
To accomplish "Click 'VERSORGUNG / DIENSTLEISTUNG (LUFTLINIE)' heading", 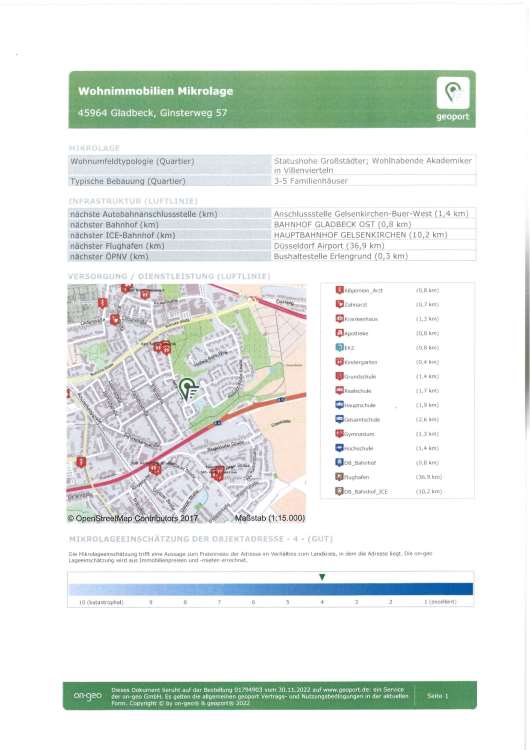I will (169, 276).
